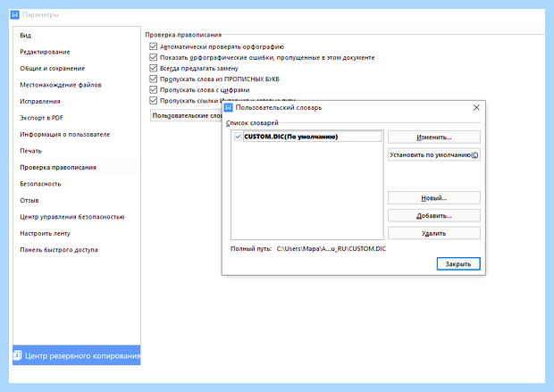Close the Пользовательский словарь dialog with X
Screen dimensions: 554x392
click(x=476, y=107)
